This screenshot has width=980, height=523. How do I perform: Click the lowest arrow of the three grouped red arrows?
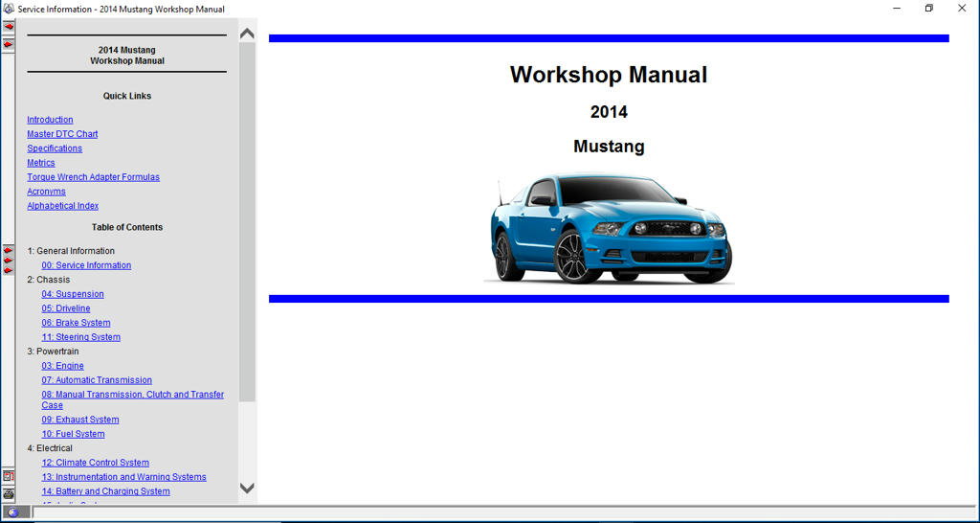coord(8,270)
